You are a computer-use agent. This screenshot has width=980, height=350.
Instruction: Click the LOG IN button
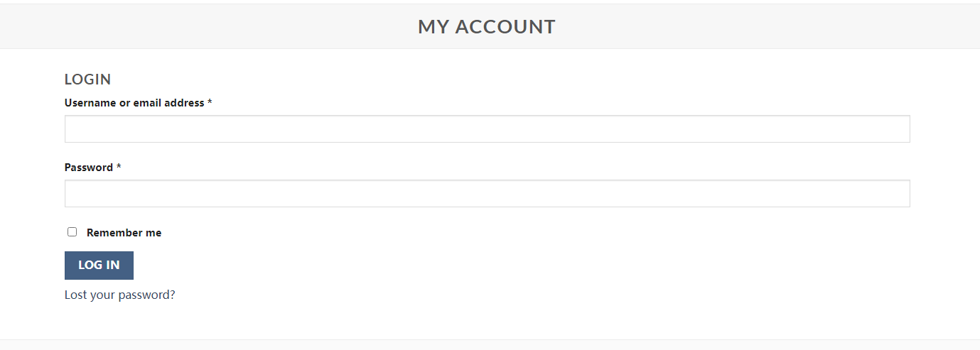[x=99, y=266]
